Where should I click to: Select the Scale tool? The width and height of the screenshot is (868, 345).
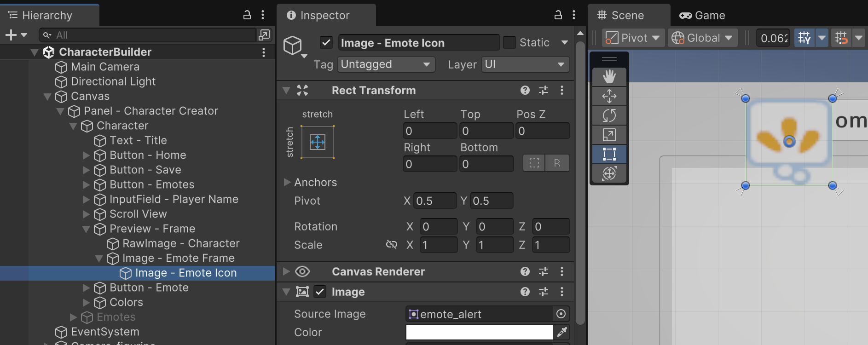coord(609,135)
